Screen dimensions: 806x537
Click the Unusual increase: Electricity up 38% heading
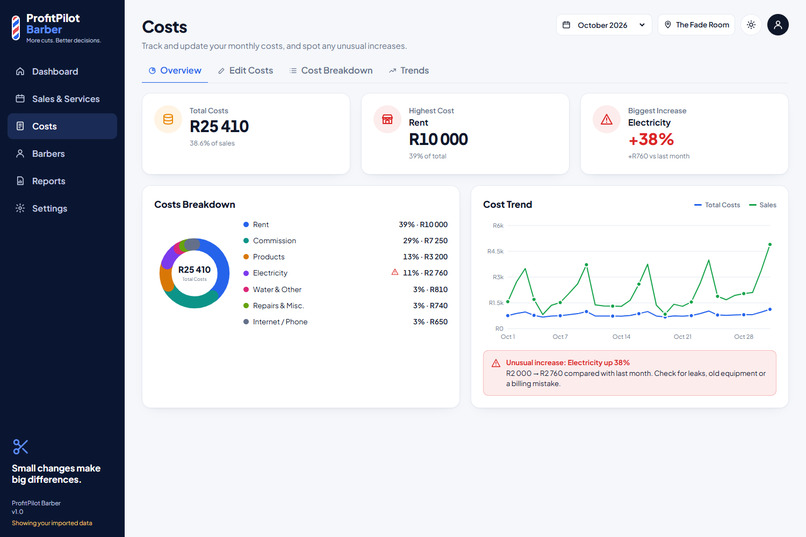(567, 363)
